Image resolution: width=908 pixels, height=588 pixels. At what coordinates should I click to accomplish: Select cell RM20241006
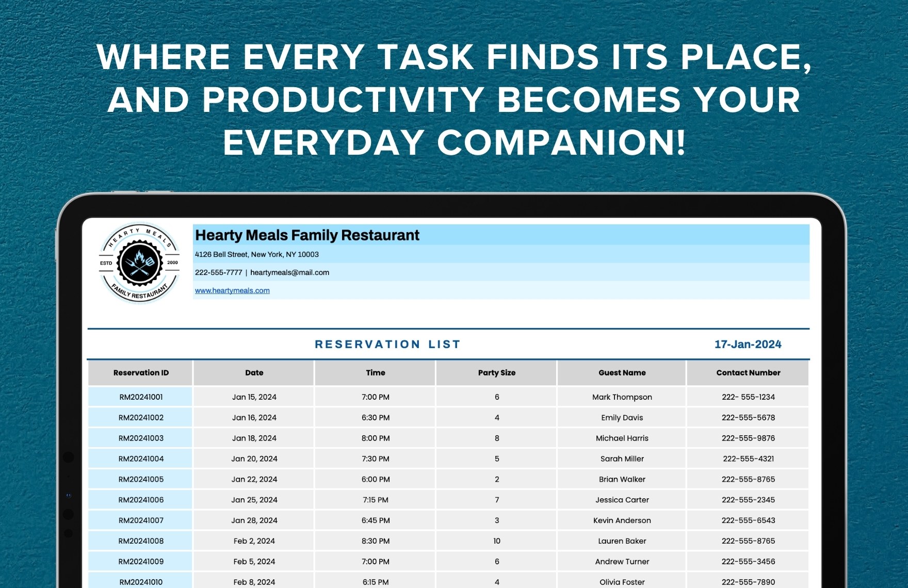pos(141,500)
